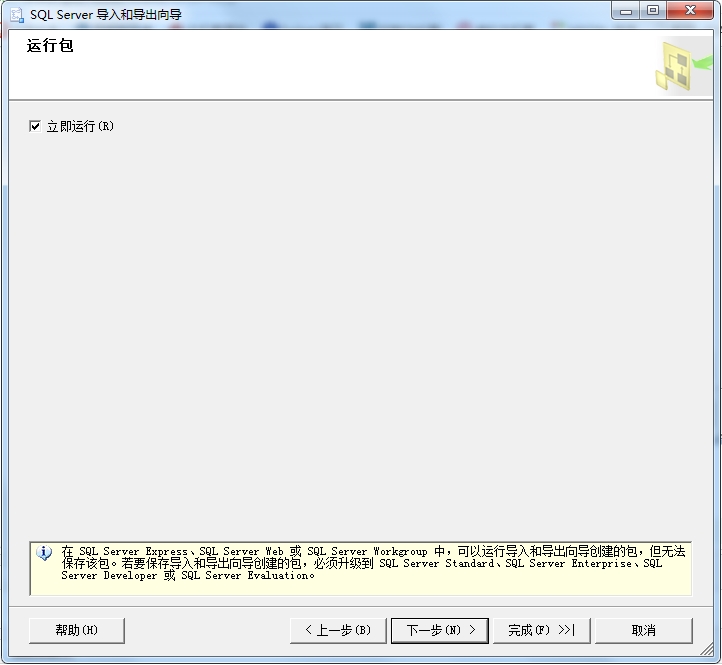Close the wizard with the red X
This screenshot has width=722, height=665.
click(689, 11)
